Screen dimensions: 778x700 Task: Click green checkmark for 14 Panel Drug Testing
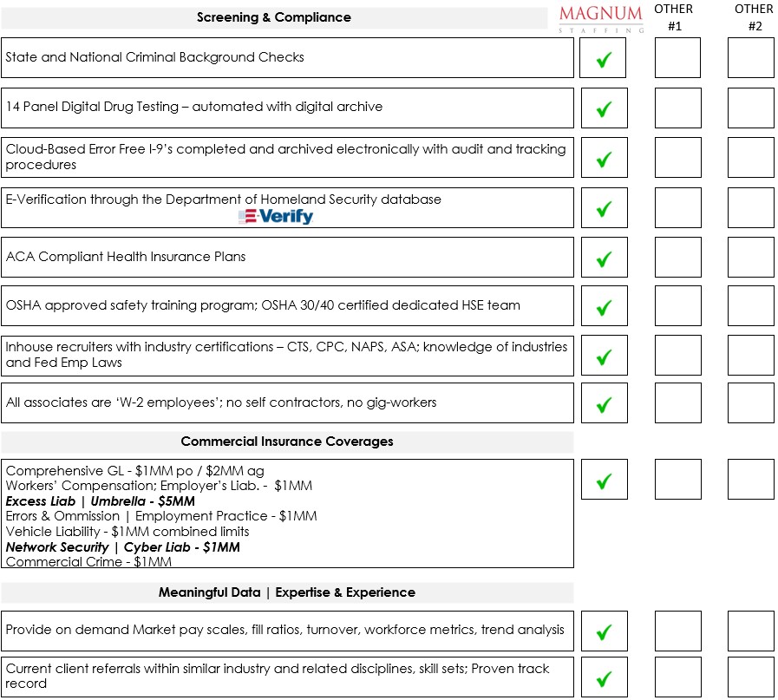pyautogui.click(x=604, y=108)
